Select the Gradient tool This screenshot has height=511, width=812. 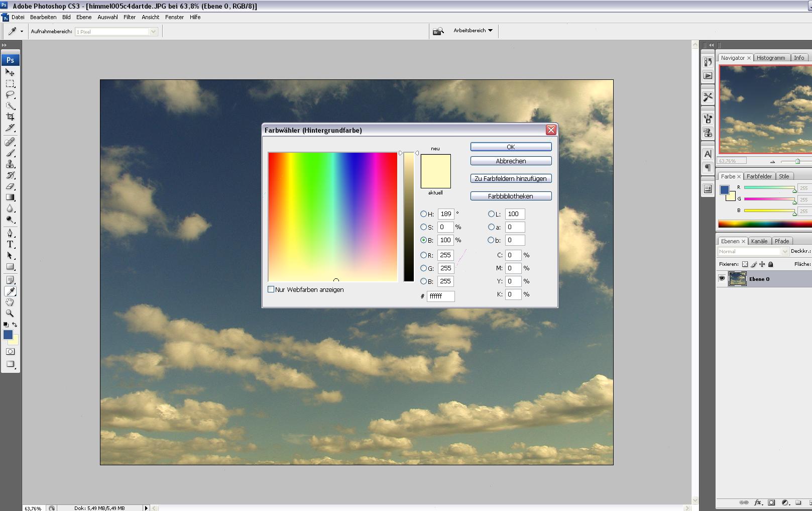pos(10,197)
